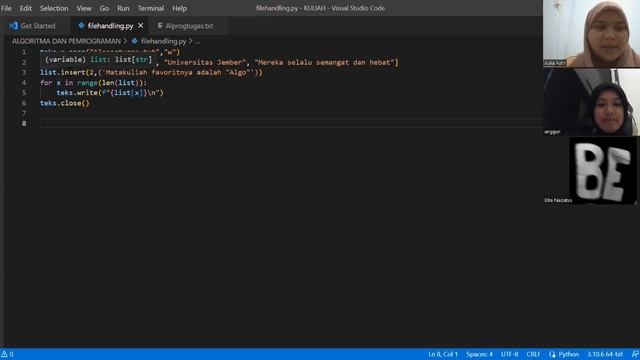Screen dimensions: 640x360
Task: Click line number 8 in the gutter
Action: tap(24, 123)
